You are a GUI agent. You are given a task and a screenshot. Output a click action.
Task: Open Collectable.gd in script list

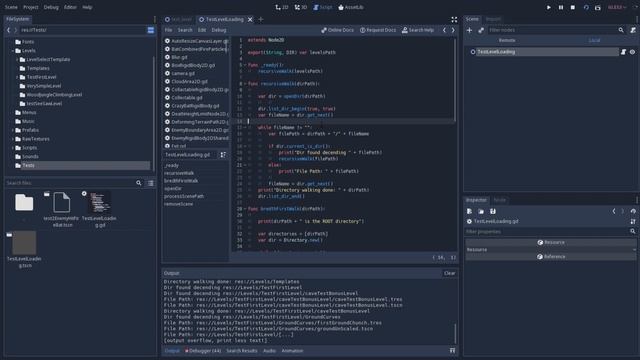pyautogui.click(x=187, y=98)
